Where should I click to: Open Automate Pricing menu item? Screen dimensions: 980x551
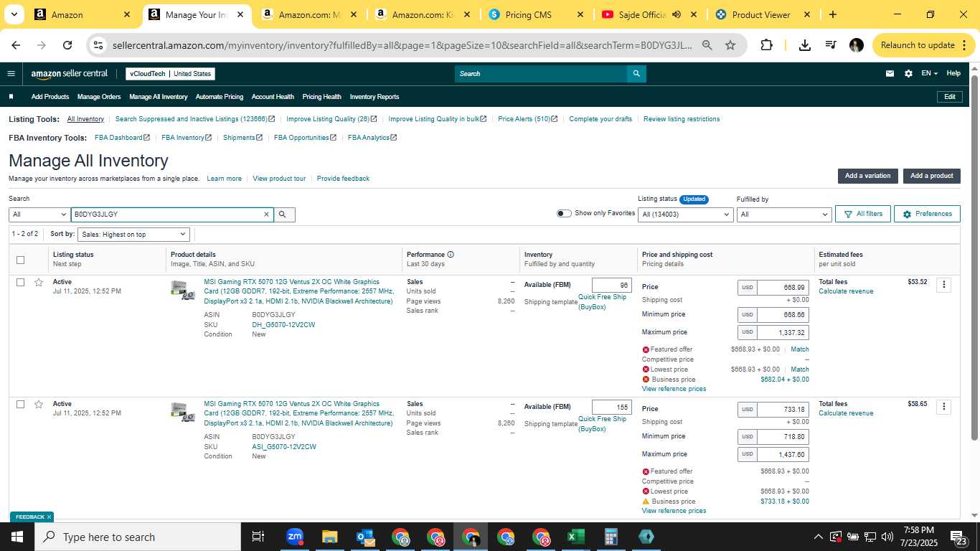220,96
